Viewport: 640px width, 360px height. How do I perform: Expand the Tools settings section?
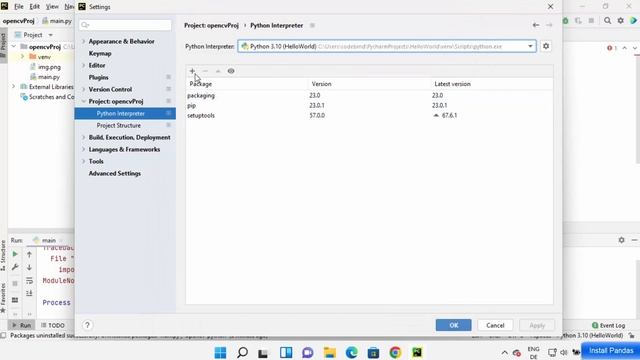coord(83,162)
